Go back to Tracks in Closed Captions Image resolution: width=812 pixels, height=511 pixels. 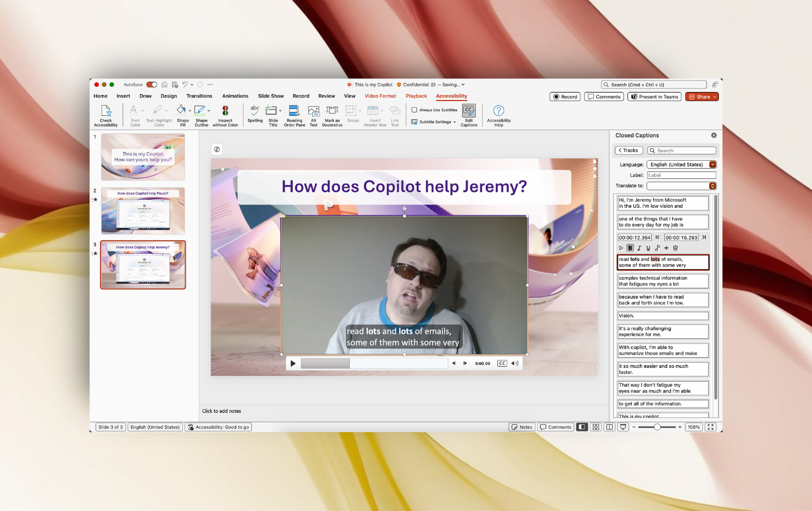(x=628, y=150)
